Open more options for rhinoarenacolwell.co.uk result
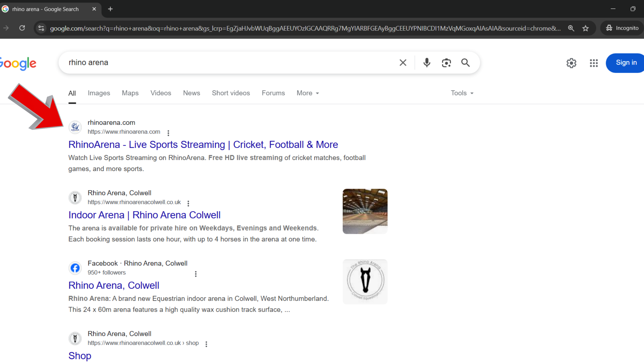This screenshot has height=362, width=644. pos(188,203)
